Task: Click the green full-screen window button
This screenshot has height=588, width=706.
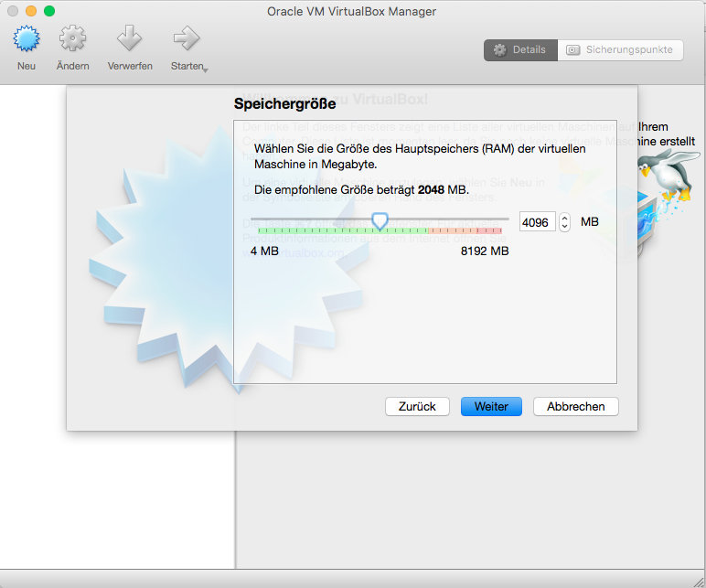Action: pyautogui.click(x=49, y=11)
